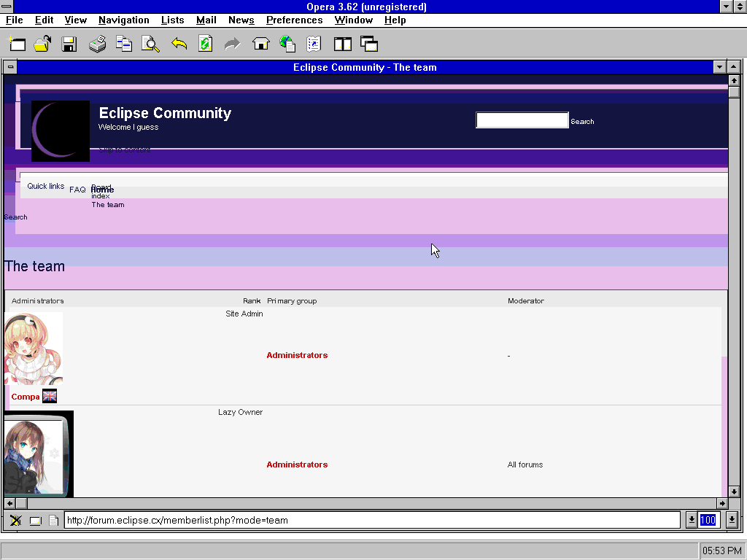
Task: Reload the page with the refresh icon
Action: coord(205,44)
